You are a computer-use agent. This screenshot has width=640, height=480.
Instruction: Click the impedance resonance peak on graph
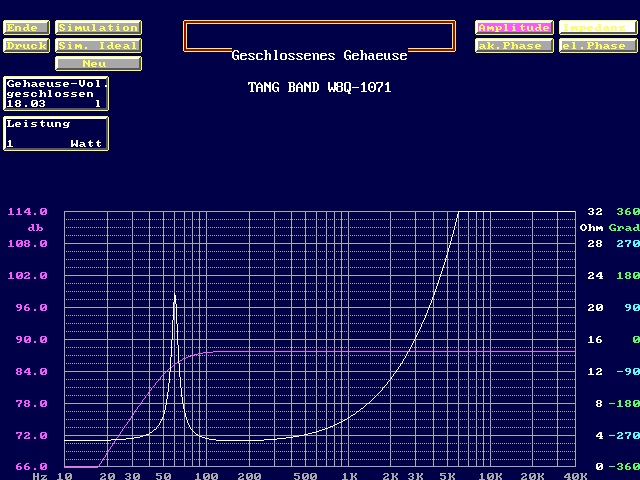coord(175,297)
